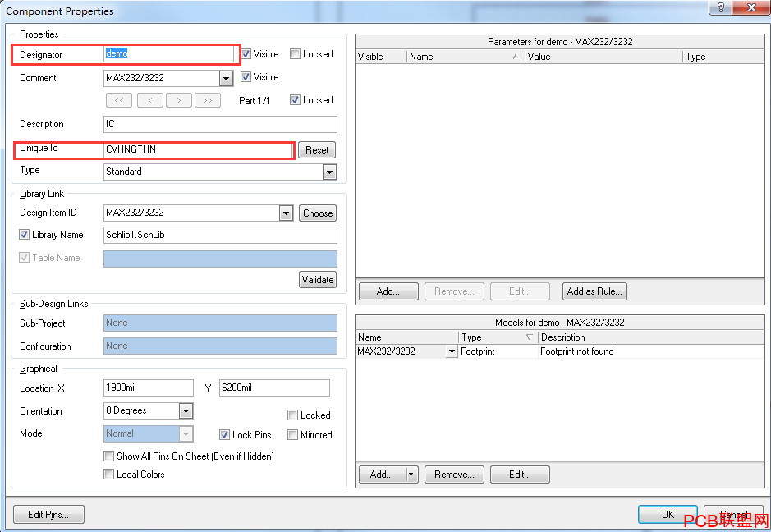Add a new parameter
The height and width of the screenshot is (532, 771).
[x=388, y=291]
